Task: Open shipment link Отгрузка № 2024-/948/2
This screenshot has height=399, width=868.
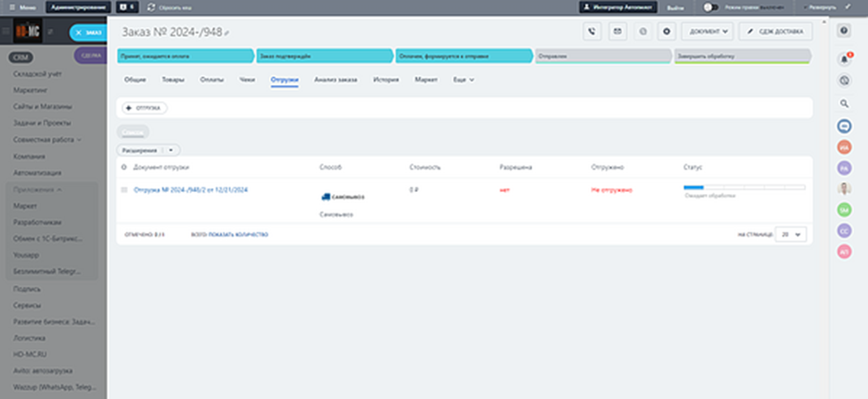Action: 189,189
